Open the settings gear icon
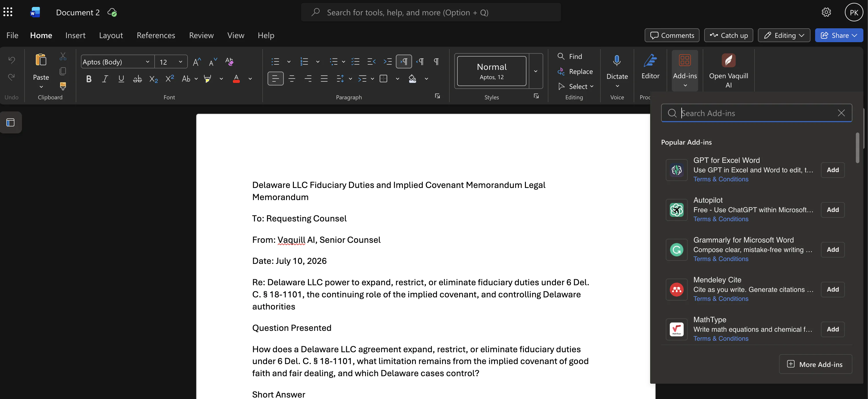Screen dimensions: 868x399 pyautogui.click(x=826, y=12)
